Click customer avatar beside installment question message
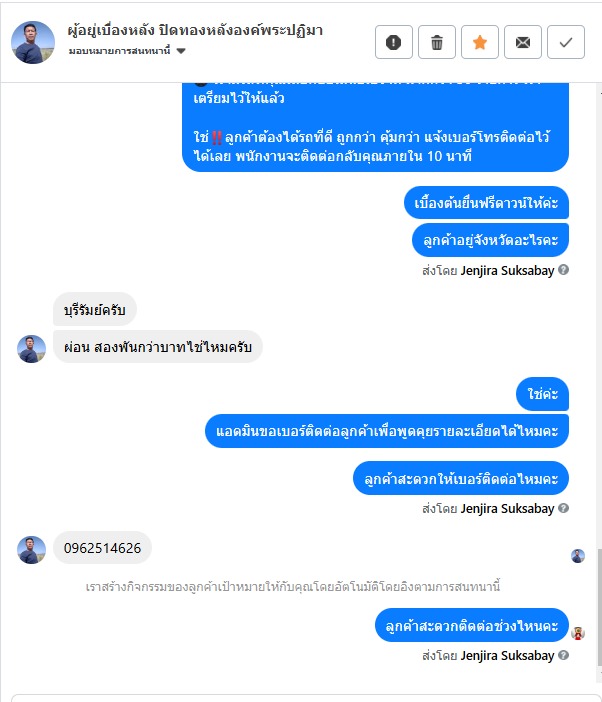Image resolution: width=602 pixels, height=702 pixels. pos(31,349)
